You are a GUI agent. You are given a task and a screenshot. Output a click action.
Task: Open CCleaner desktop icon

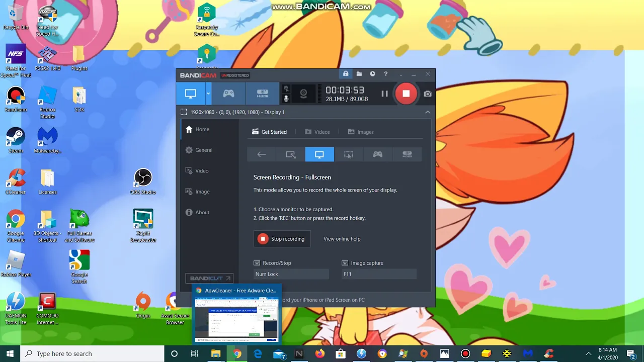pyautogui.click(x=16, y=182)
